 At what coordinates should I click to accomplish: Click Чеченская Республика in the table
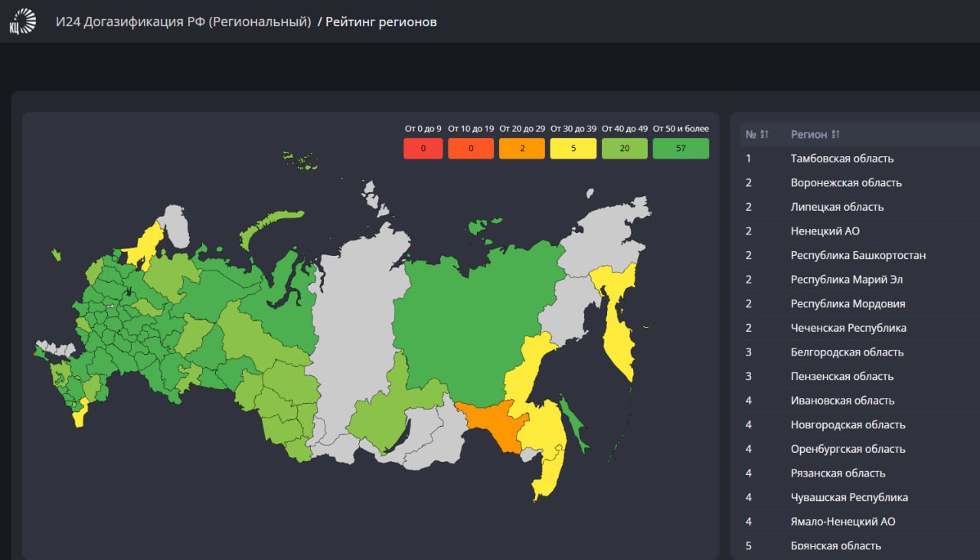click(x=848, y=328)
